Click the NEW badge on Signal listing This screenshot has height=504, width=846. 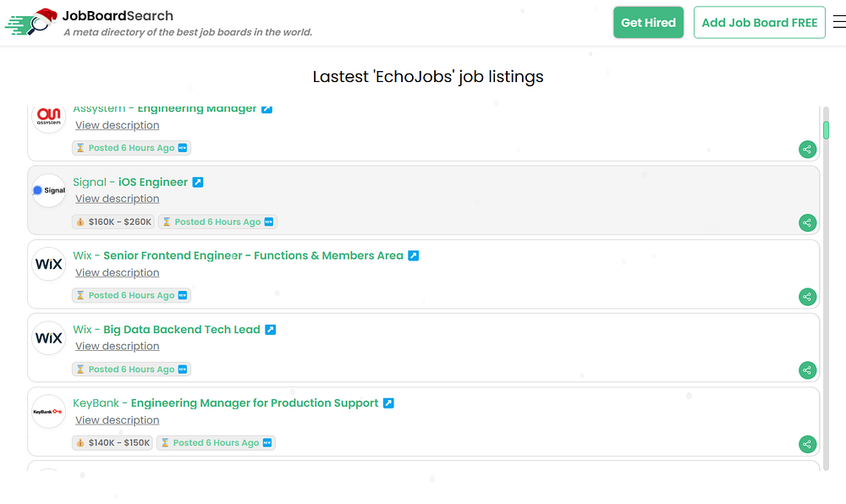pos(269,222)
